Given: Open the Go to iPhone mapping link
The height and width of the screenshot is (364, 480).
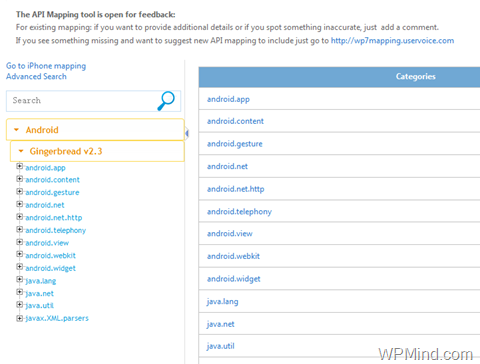Looking at the screenshot, I should click(x=46, y=66).
